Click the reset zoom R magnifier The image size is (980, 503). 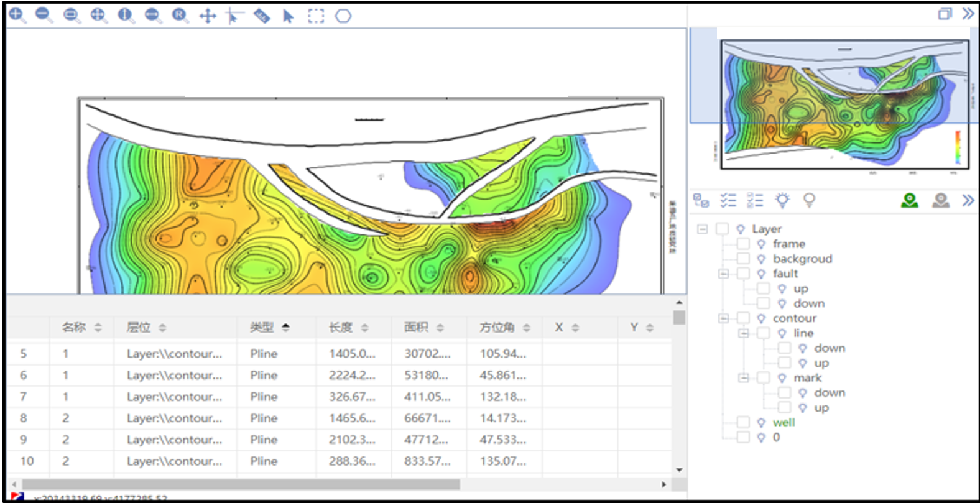[x=180, y=15]
